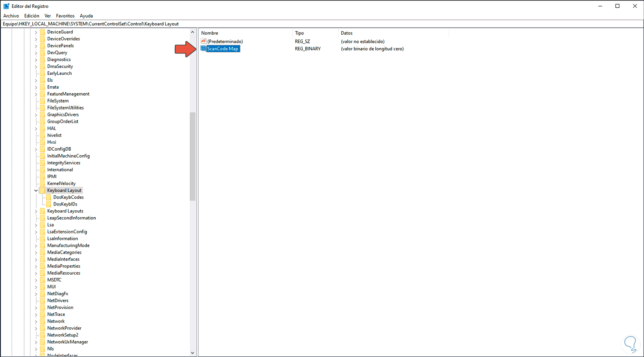The height and width of the screenshot is (357, 644).
Task: Expand the NetworkProvider tree node
Action: coord(36,328)
